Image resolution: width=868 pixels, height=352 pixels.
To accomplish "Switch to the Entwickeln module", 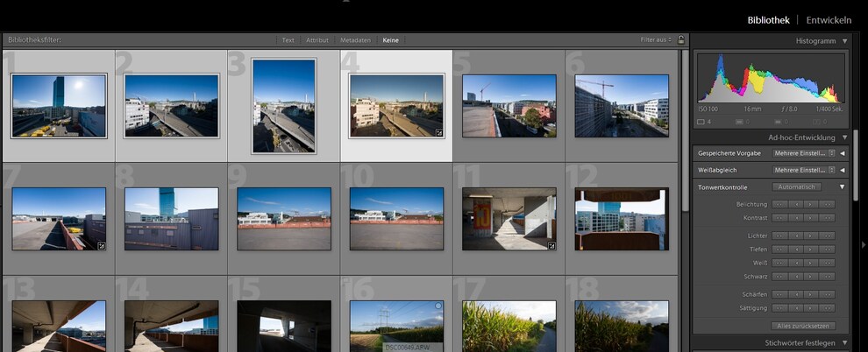I will tap(829, 20).
